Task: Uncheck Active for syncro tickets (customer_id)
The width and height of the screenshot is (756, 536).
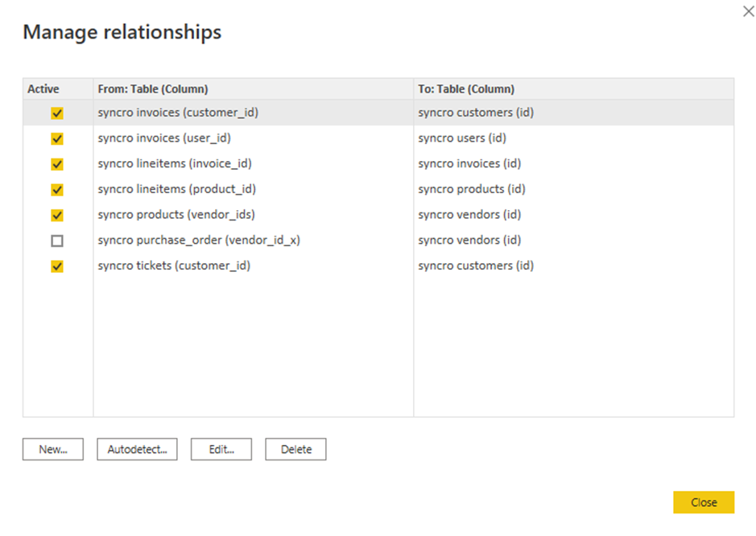Action: click(57, 266)
